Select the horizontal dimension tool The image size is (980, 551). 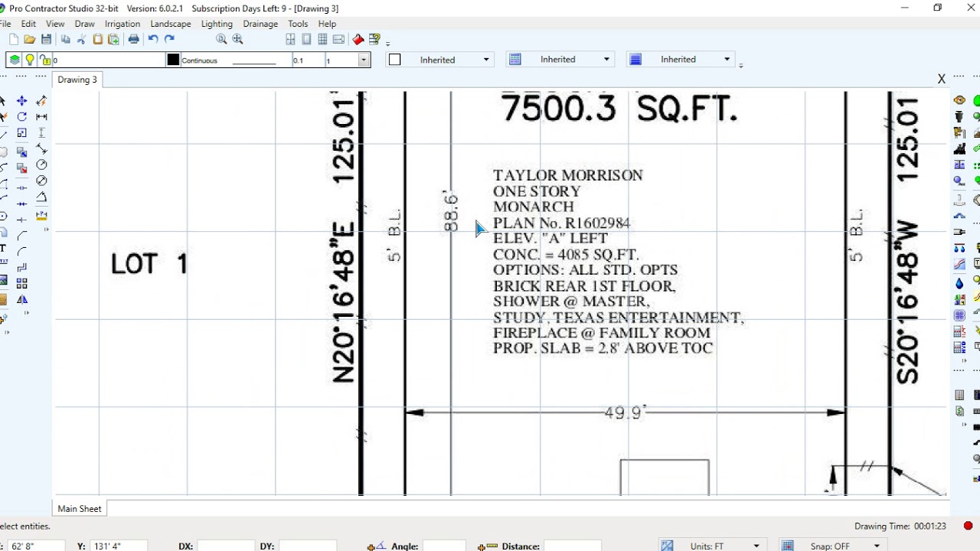pos(41,117)
